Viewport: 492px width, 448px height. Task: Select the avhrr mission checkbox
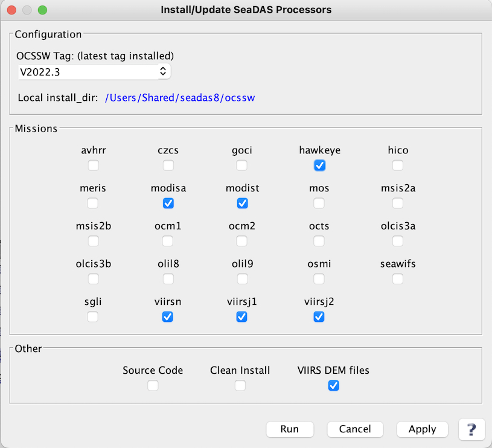[93, 165]
